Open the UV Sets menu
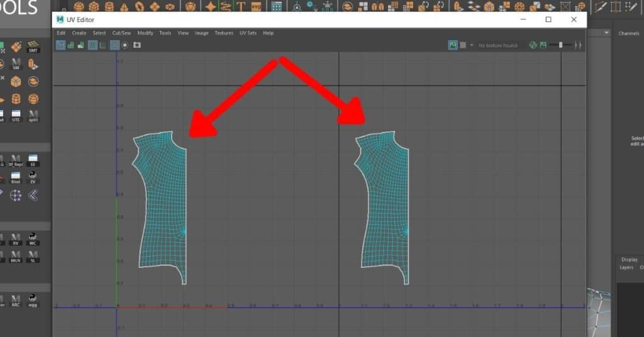644x337 pixels. pyautogui.click(x=248, y=33)
